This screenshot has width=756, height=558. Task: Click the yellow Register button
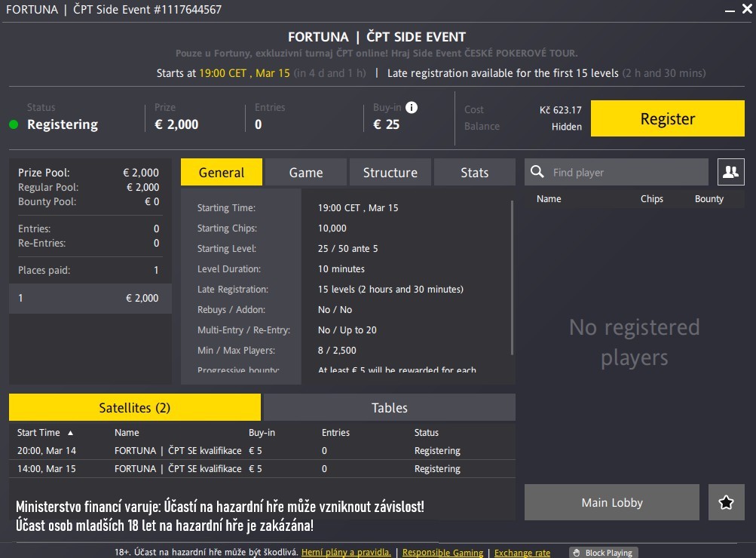tap(667, 118)
